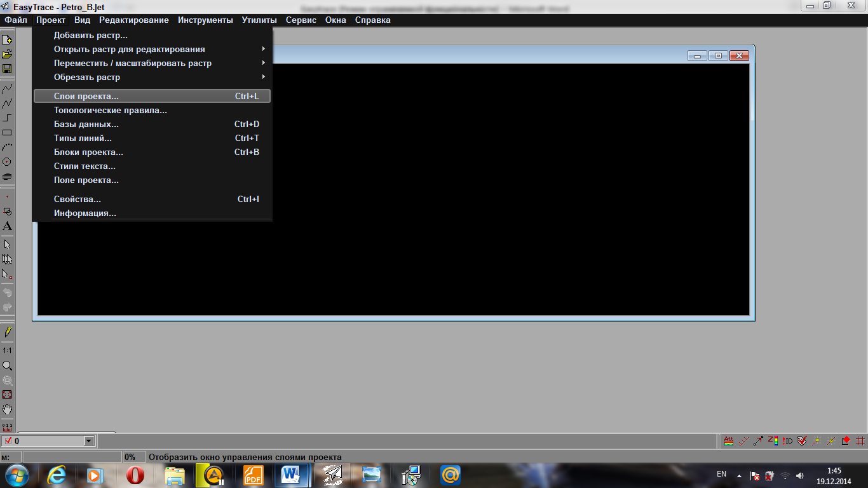868x488 pixels.
Task: Select the multiple-arrows group selection tool
Action: pos(7,259)
